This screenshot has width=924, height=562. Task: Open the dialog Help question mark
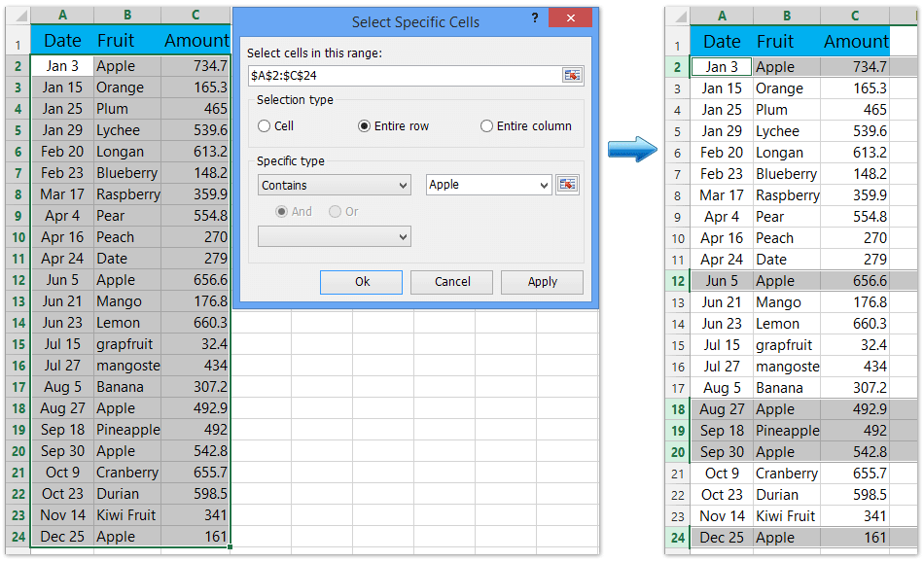(x=534, y=17)
